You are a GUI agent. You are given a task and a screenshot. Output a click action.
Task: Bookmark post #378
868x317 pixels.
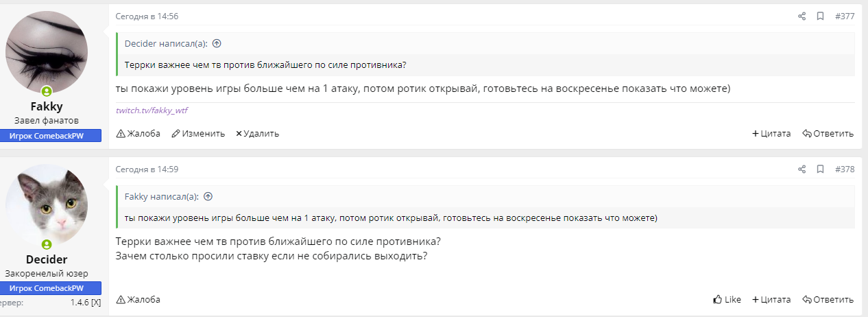(x=820, y=169)
